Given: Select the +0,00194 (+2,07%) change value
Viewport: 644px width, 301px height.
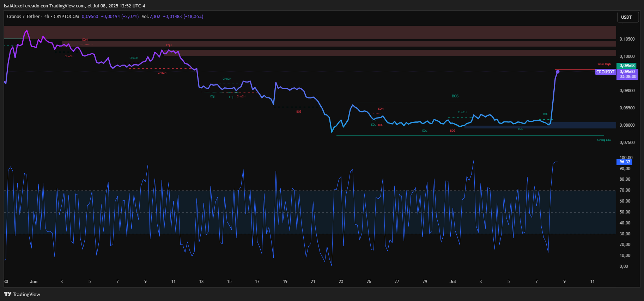Looking at the screenshot, I should tap(120, 17).
